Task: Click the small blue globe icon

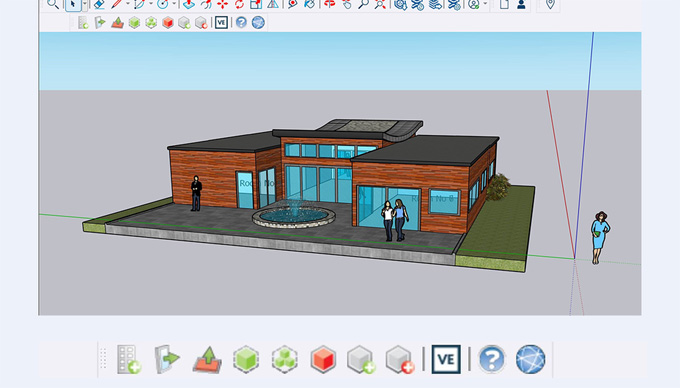Action: point(258,22)
